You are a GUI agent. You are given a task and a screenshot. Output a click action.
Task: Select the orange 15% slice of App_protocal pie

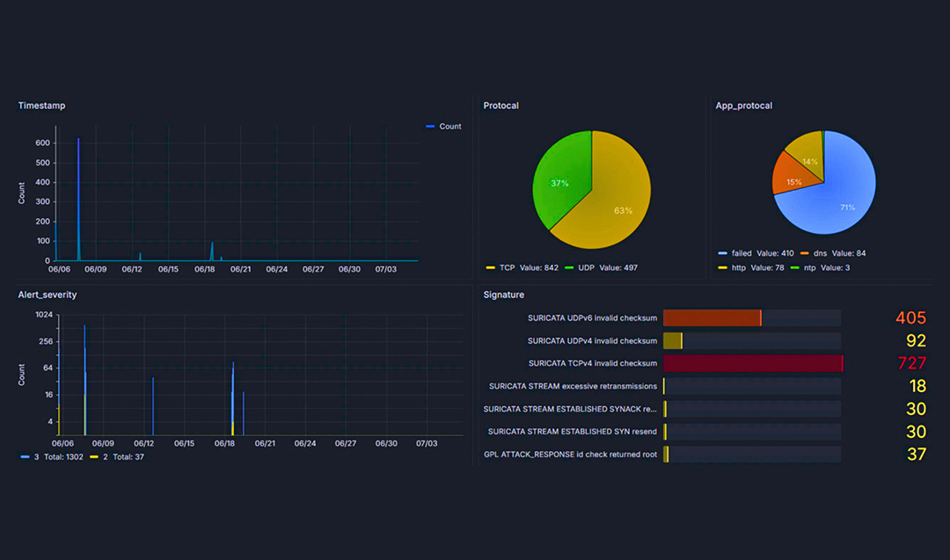coord(793,174)
